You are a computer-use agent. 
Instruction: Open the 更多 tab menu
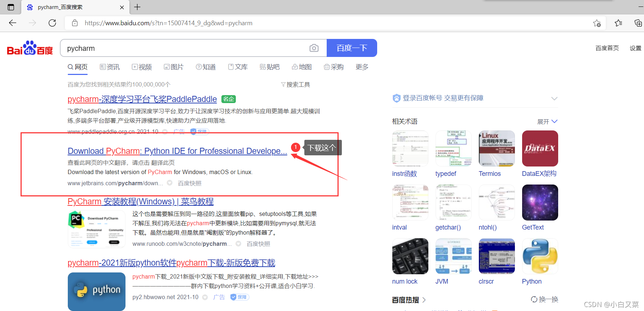point(362,67)
